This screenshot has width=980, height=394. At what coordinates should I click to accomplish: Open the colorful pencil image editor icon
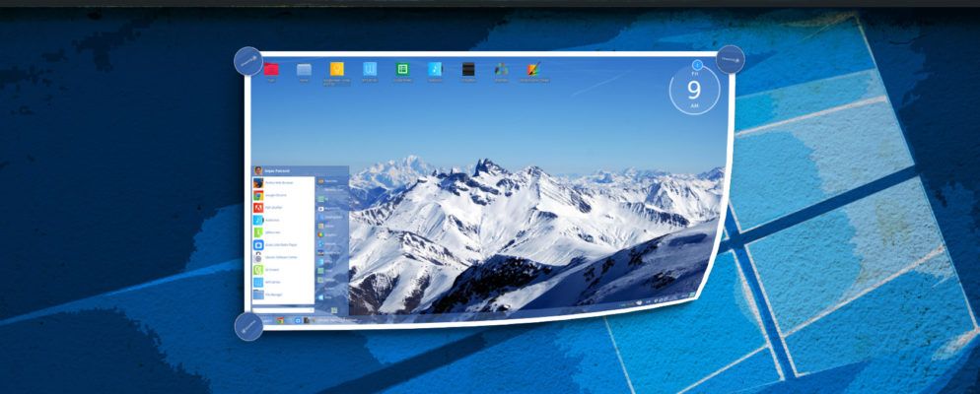[533, 69]
